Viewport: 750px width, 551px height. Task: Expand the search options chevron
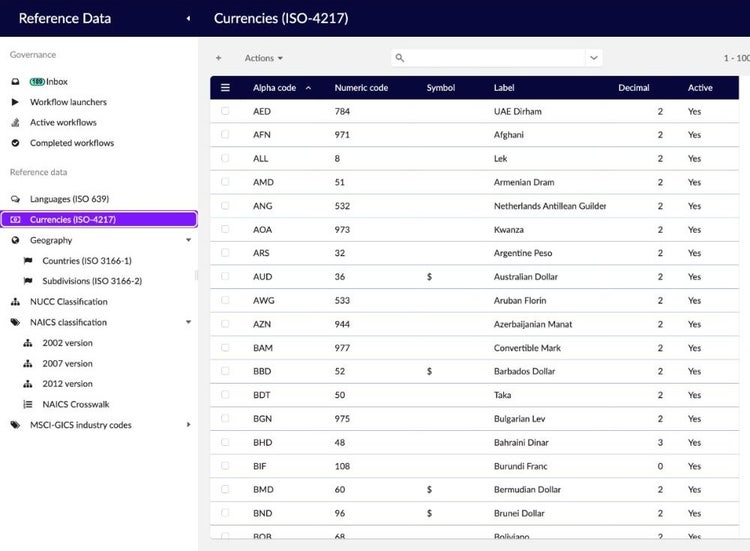pos(594,58)
